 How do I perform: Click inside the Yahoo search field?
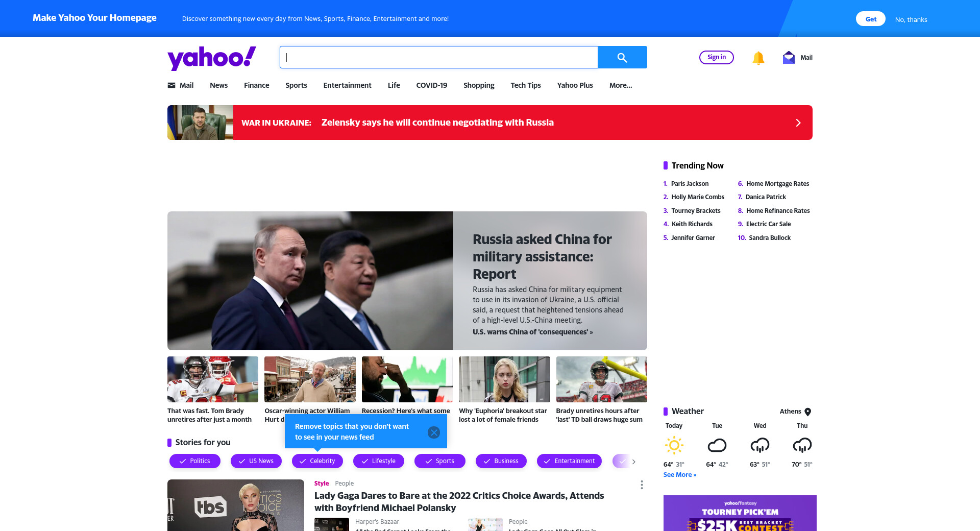pyautogui.click(x=439, y=57)
